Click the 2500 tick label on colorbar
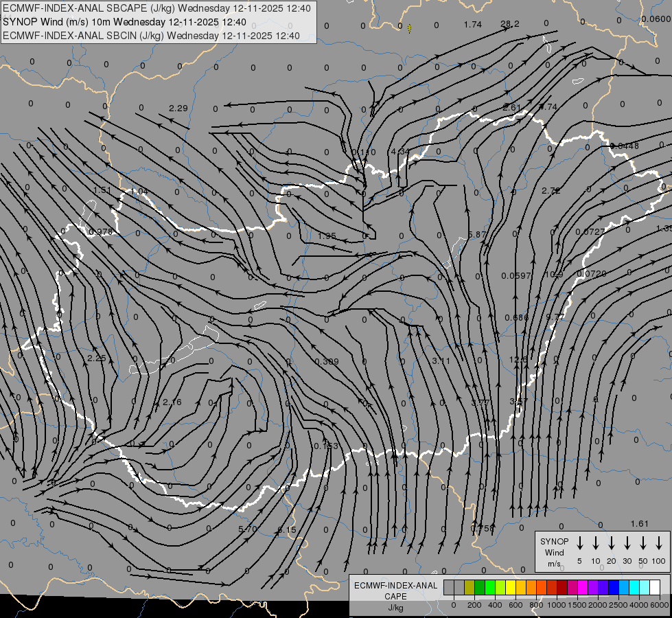This screenshot has width=672, height=618. pos(618,605)
